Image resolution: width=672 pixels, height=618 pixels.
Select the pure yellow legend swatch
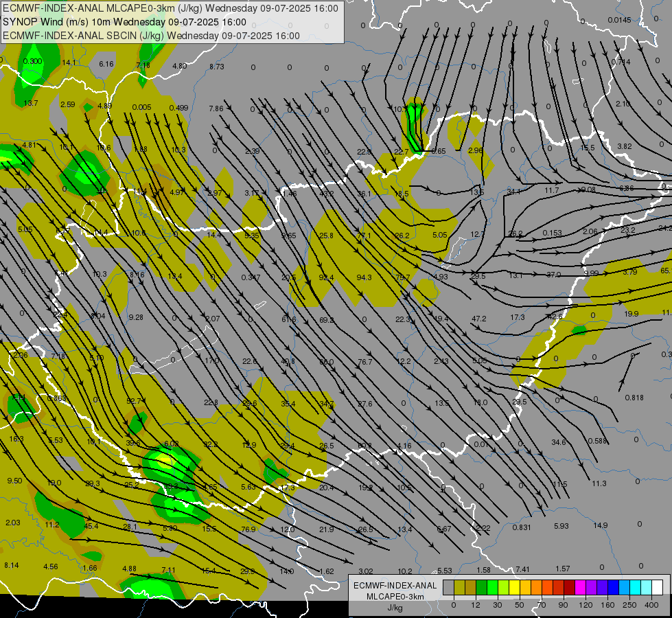coord(514,587)
